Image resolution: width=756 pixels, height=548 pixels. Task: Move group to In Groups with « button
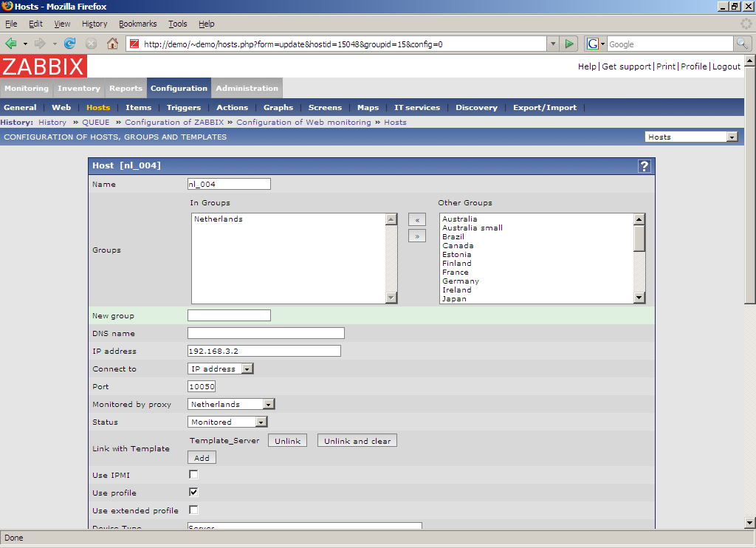(x=417, y=220)
